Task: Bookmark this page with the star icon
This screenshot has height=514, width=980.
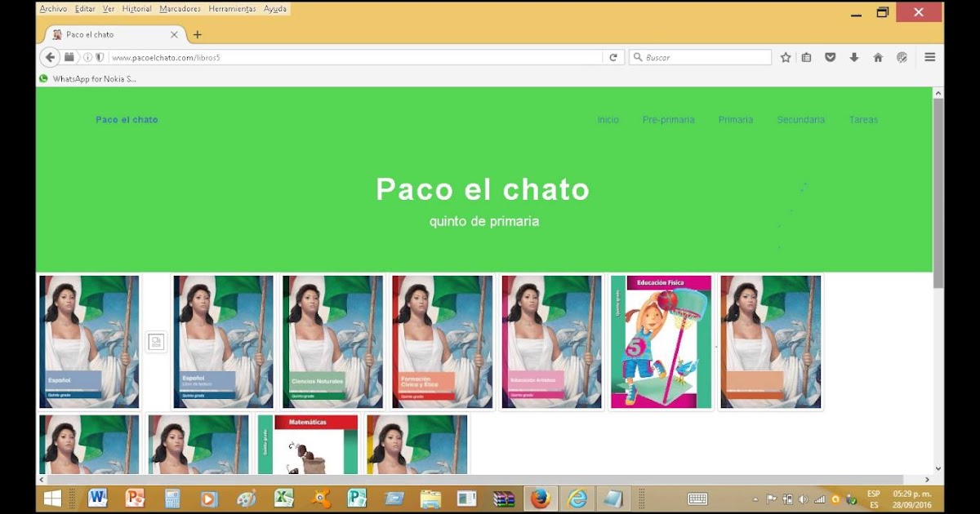Action: pos(786,57)
